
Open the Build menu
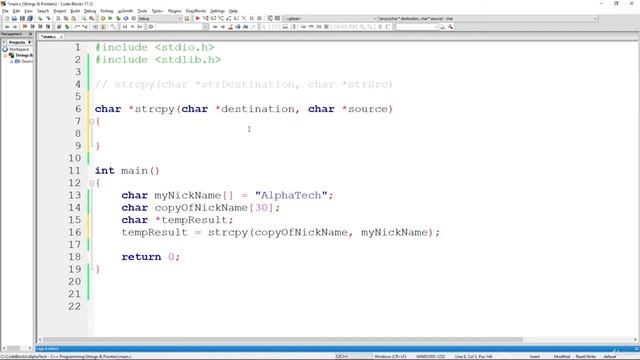pyautogui.click(x=75, y=11)
